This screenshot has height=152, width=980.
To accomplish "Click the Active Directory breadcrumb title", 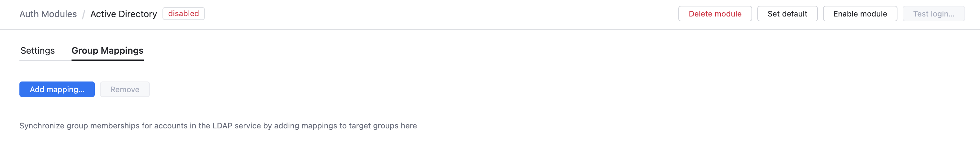I will 123,14.
